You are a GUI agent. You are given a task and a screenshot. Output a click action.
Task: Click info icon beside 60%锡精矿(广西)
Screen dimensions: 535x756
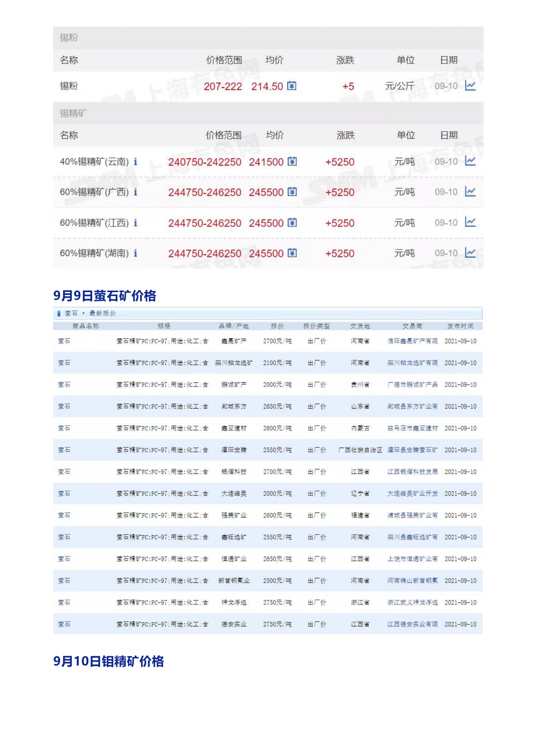pyautogui.click(x=135, y=192)
